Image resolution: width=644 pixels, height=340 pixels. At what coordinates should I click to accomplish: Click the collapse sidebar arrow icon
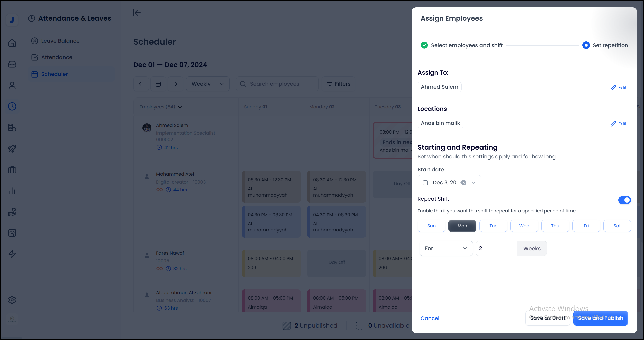pos(137,13)
